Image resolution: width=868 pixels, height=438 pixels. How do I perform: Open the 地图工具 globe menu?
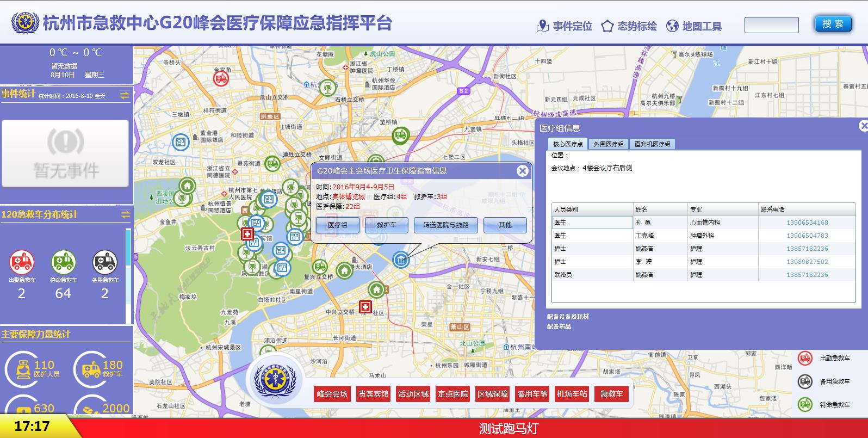[x=673, y=26]
